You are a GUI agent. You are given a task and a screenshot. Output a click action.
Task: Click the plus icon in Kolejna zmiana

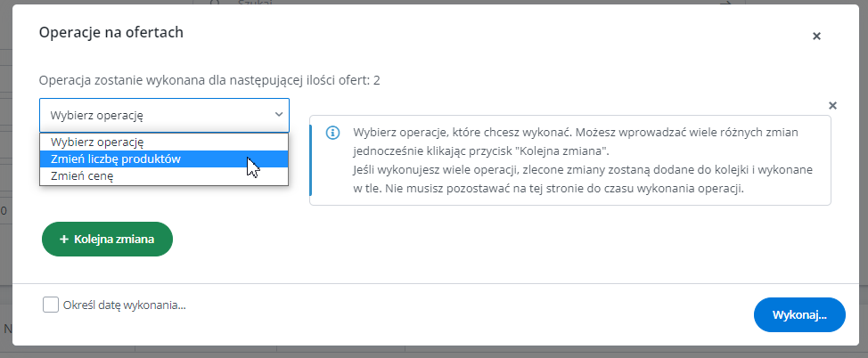[x=64, y=239]
